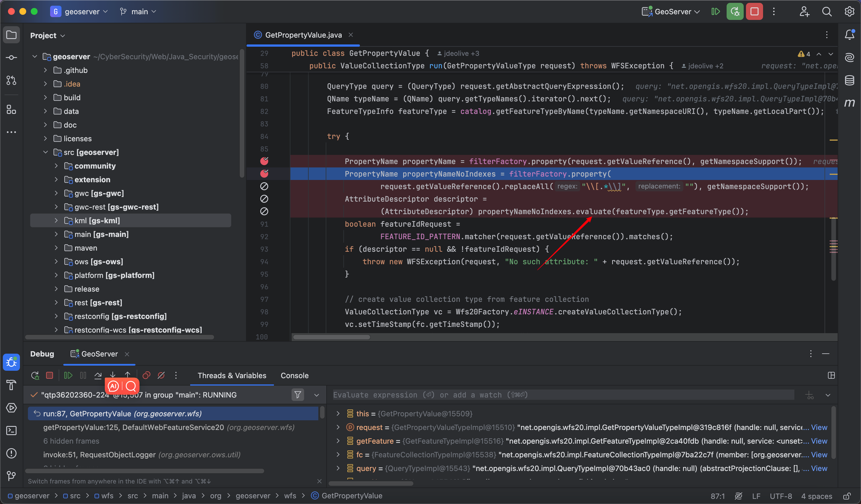Expand the community module folder
This screenshot has width=861, height=504.
coord(56,166)
